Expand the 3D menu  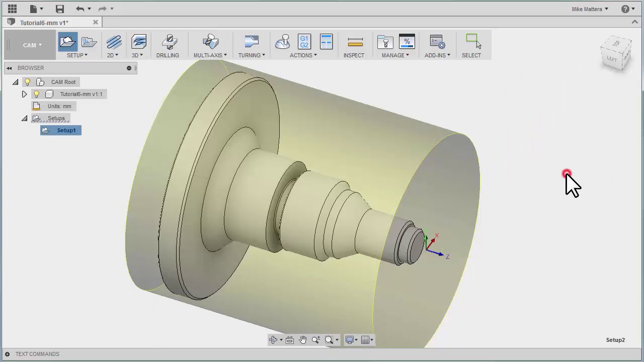(x=137, y=55)
